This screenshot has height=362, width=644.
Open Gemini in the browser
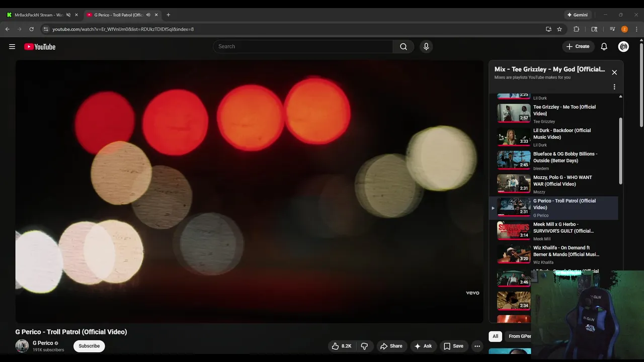577,15
